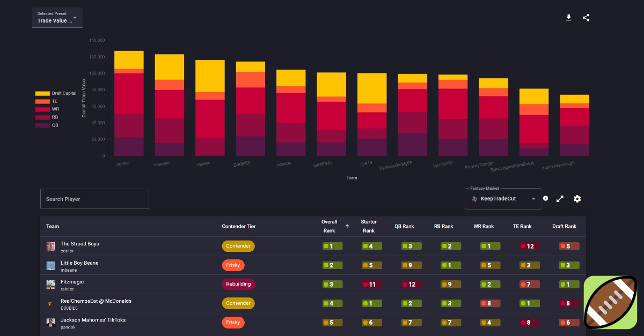This screenshot has height=336, width=644.
Task: Sort table by Draft Rank column
Action: coord(564,226)
